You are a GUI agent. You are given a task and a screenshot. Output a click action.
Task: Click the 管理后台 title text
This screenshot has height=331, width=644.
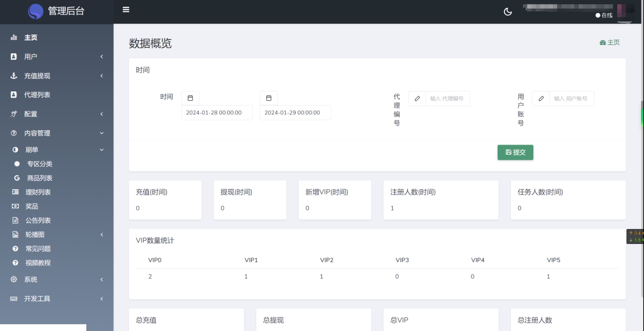point(66,11)
